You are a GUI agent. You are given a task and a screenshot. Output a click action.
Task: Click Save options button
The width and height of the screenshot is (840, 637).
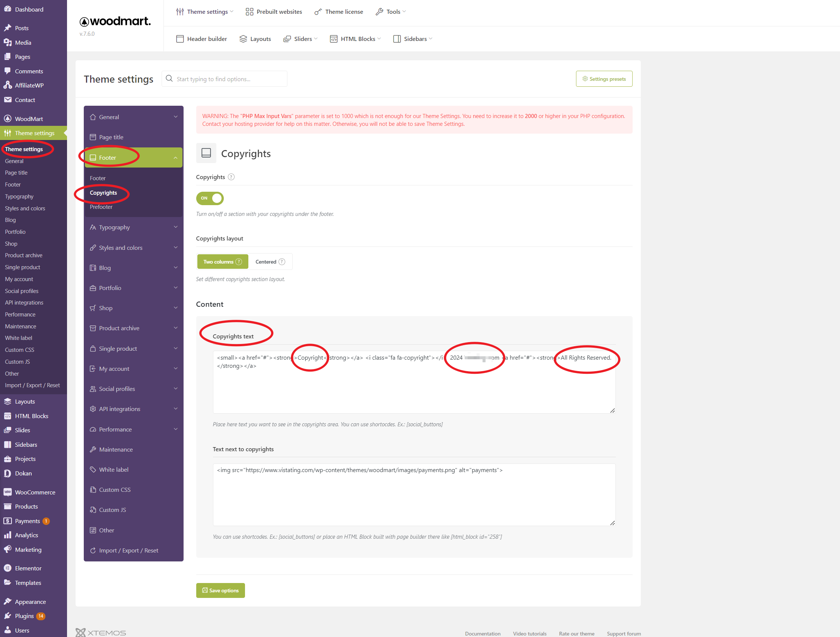tap(221, 590)
